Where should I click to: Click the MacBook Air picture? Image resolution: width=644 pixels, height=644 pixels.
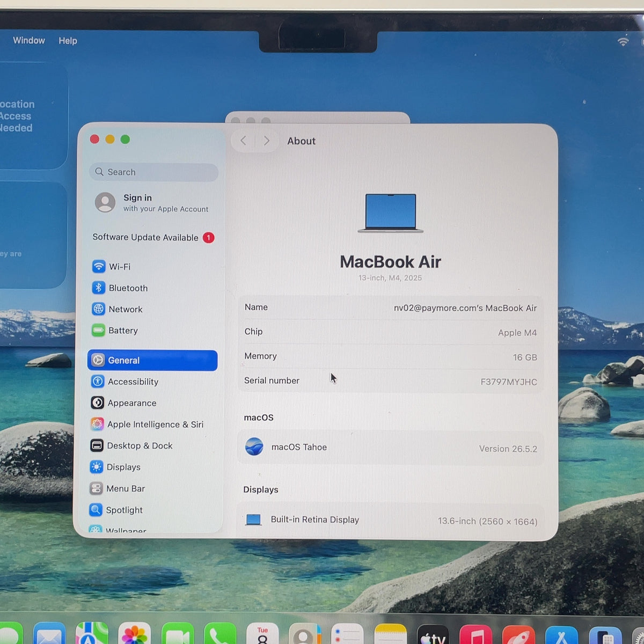click(x=391, y=213)
